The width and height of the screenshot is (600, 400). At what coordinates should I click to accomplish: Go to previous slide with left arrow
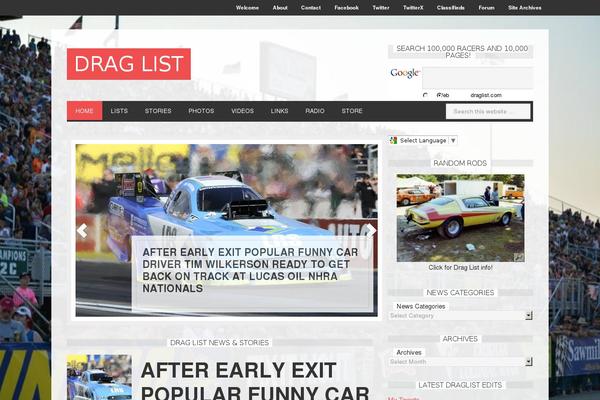pyautogui.click(x=82, y=231)
